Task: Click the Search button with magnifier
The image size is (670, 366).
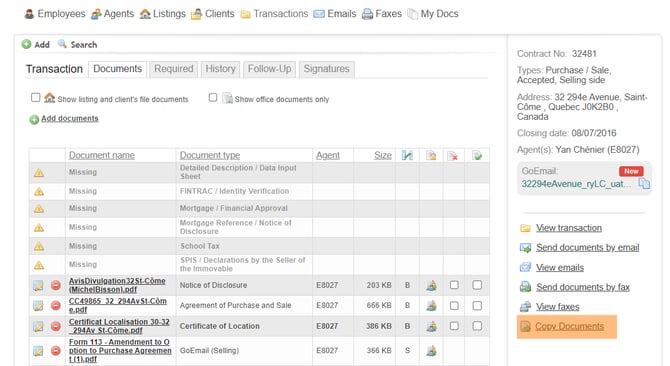Action: 78,44
